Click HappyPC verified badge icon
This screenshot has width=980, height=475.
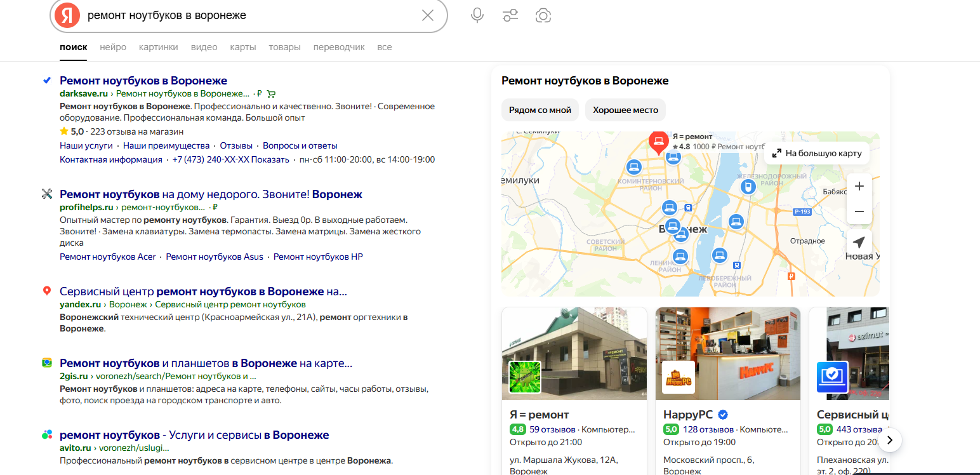pyautogui.click(x=723, y=415)
